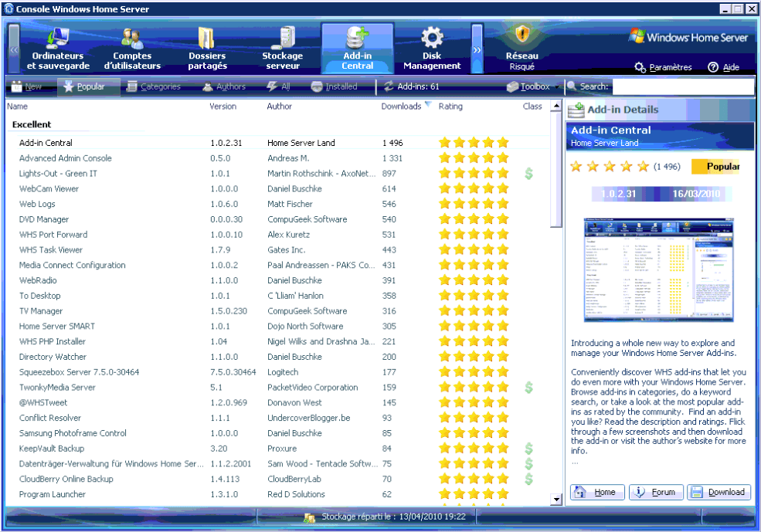Open the add-in Forum button
The width and height of the screenshot is (761, 532).
(656, 492)
